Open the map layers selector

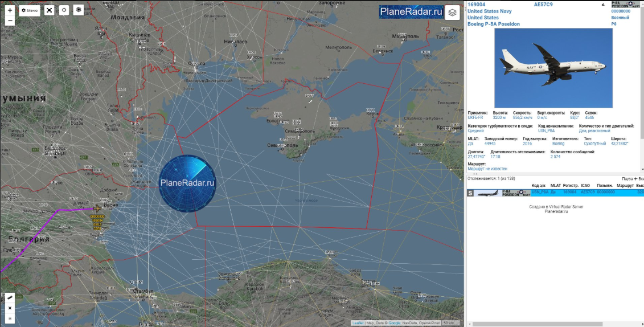[452, 12]
